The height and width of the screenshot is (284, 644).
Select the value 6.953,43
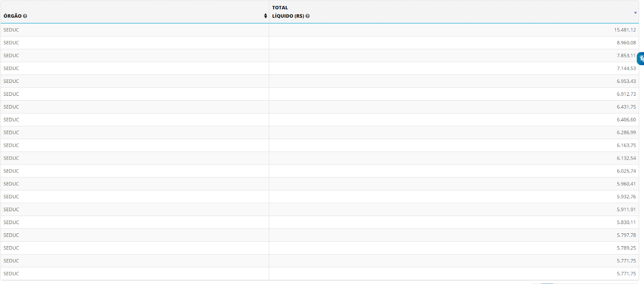[626, 81]
